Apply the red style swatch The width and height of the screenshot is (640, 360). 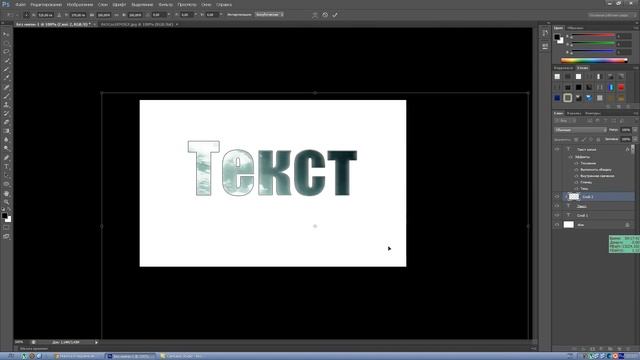621,87
